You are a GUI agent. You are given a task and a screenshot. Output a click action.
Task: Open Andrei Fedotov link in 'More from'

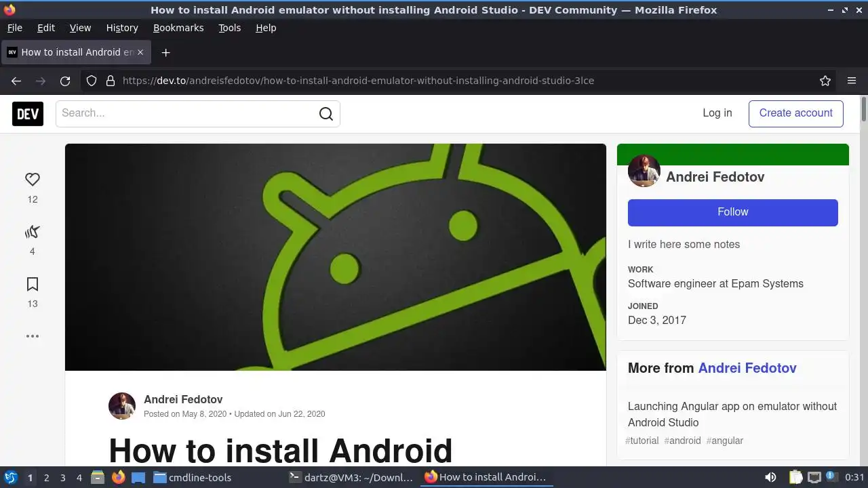(x=747, y=368)
